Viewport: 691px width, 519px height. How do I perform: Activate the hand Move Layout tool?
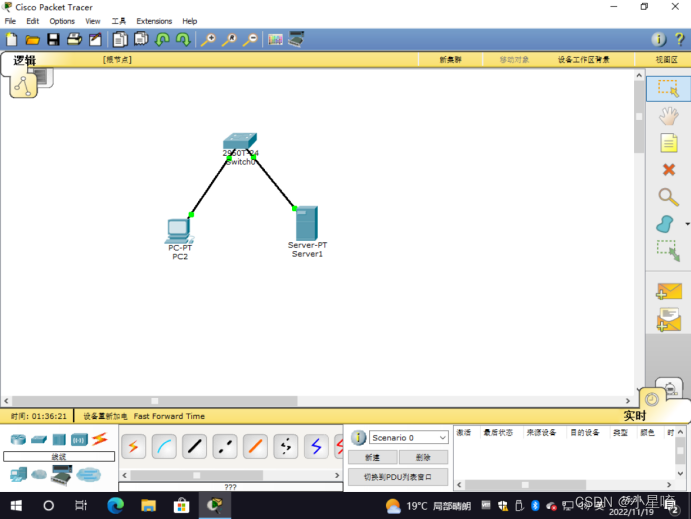668,116
